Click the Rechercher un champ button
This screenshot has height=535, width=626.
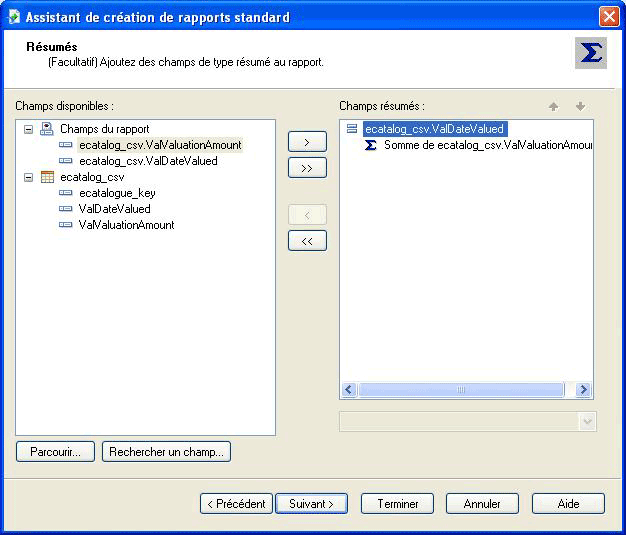click(x=167, y=452)
